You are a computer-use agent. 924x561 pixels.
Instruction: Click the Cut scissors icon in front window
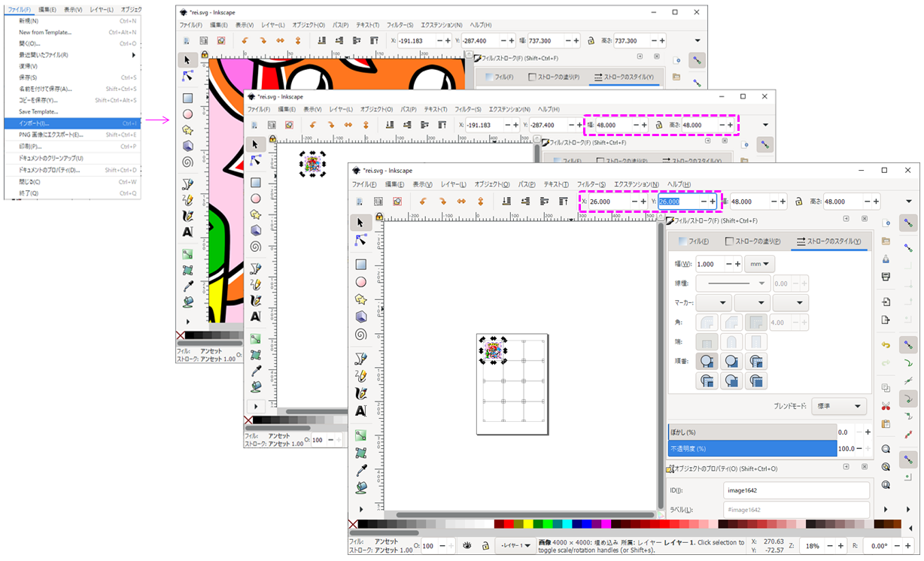(886, 406)
